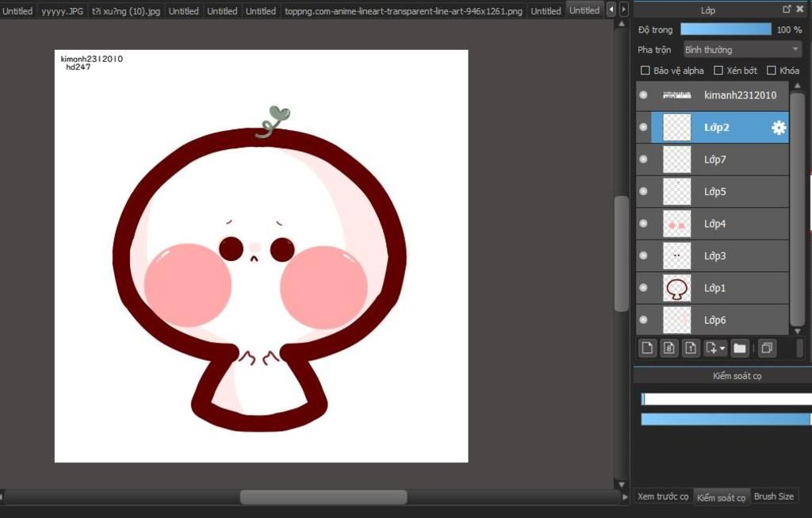
Task: Enable the Khóa lock checkbox
Action: 771,71
